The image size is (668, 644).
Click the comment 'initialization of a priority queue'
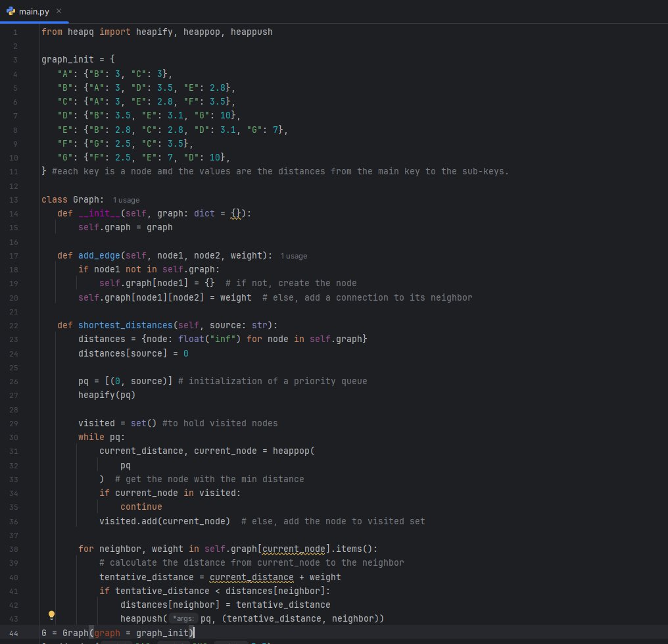(277, 381)
